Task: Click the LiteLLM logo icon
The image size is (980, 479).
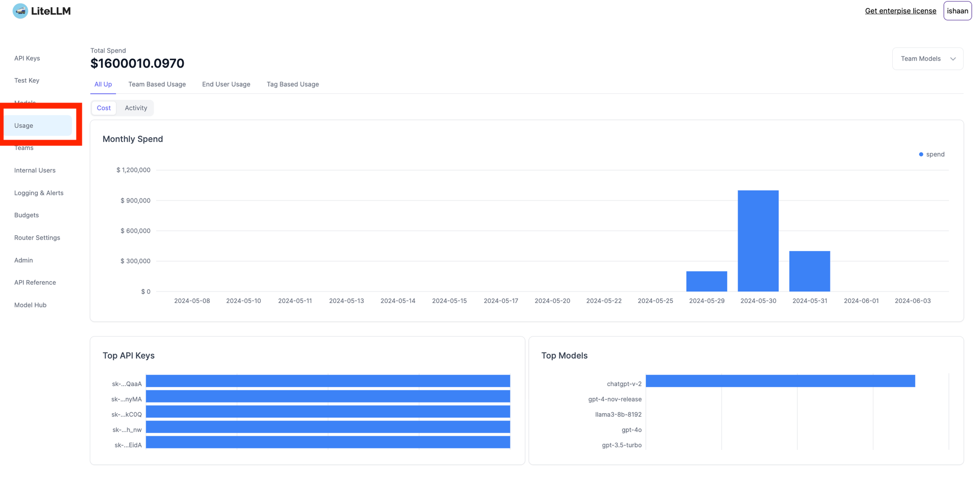Action: click(x=20, y=11)
